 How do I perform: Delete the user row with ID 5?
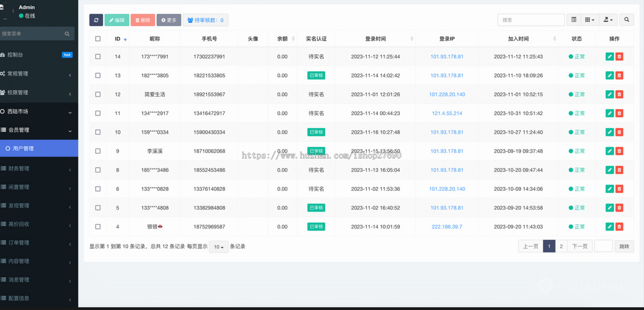point(619,208)
